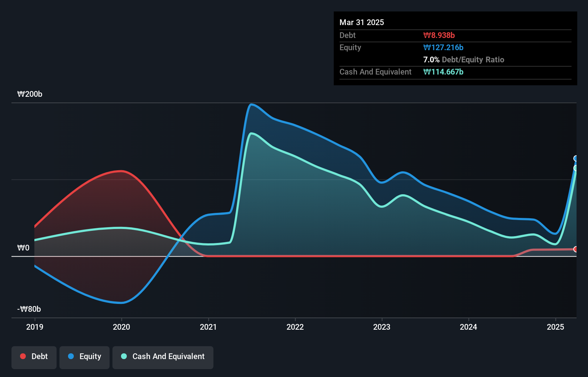Select the blue Equity endpoint marker on chart

click(x=576, y=158)
